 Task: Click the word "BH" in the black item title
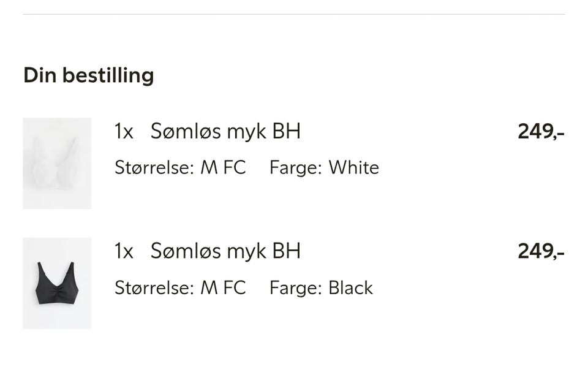pos(286,251)
